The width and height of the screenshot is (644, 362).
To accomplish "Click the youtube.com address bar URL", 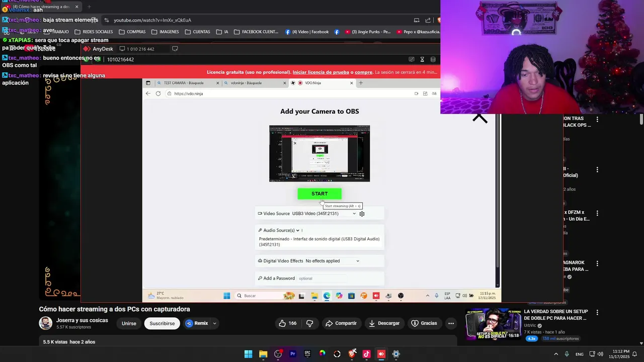I will pyautogui.click(x=152, y=20).
